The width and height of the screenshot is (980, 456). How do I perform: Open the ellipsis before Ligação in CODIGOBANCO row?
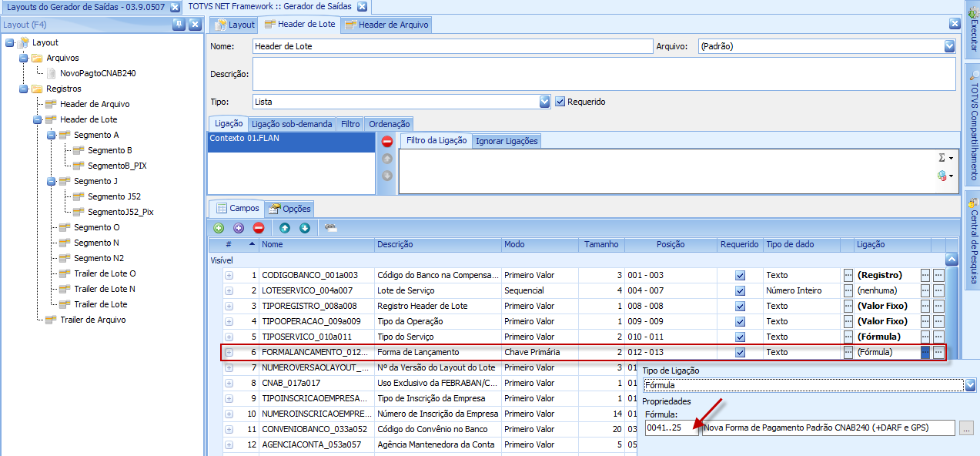coord(848,275)
